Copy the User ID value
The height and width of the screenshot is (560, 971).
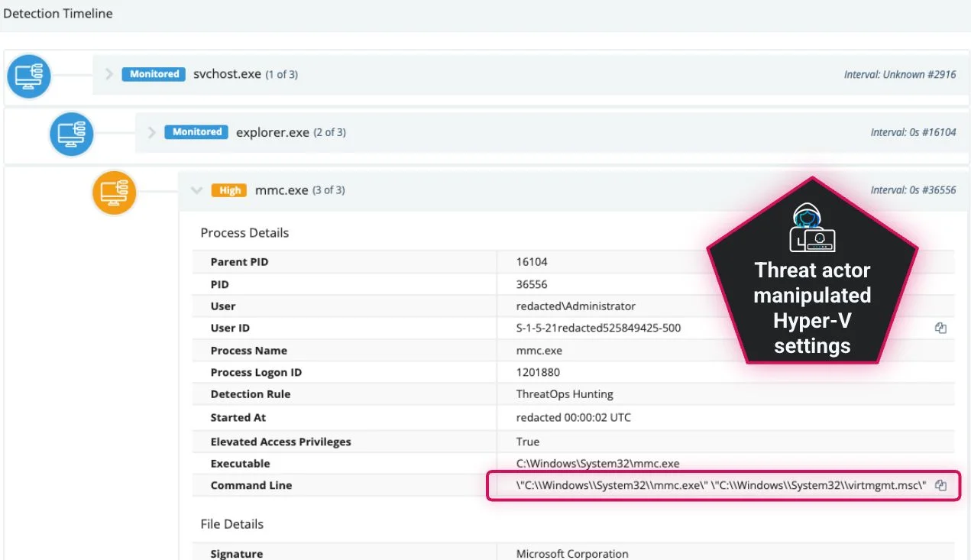[940, 329]
